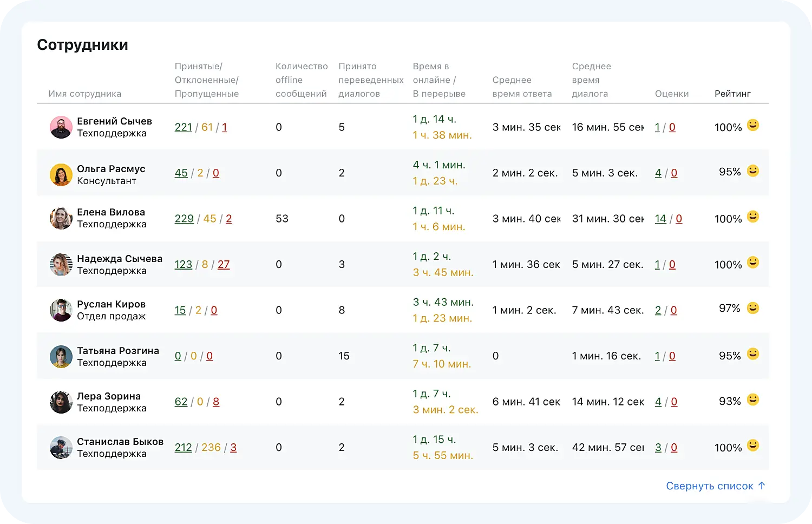The image size is (812, 524).
Task: Open 27 missed dialogs for Надежда Сычева
Action: [224, 265]
